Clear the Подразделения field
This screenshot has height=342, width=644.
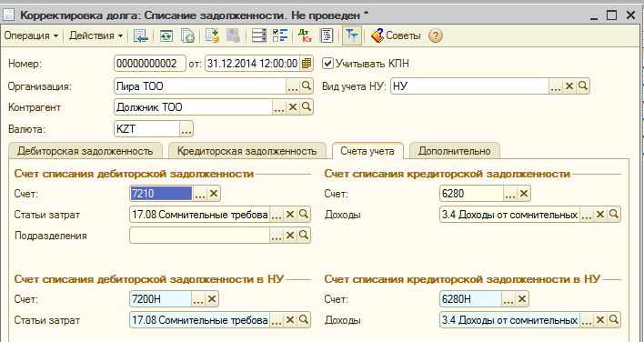click(x=290, y=236)
